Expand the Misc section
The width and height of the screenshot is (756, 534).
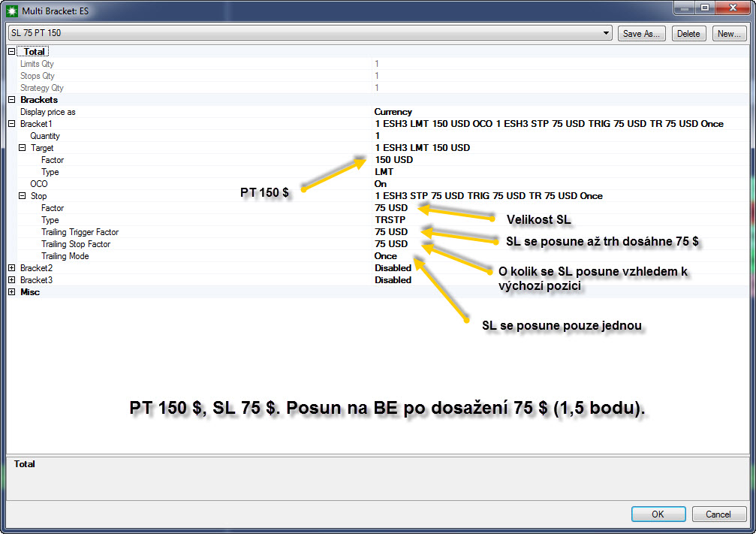tap(11, 292)
